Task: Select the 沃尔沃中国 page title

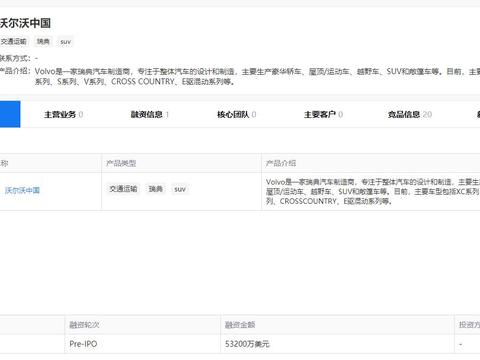Action: coord(25,23)
